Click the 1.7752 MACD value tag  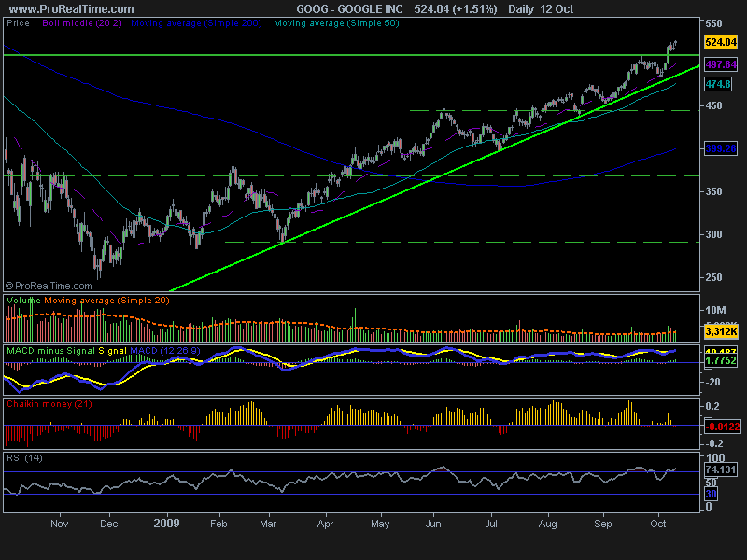click(721, 360)
